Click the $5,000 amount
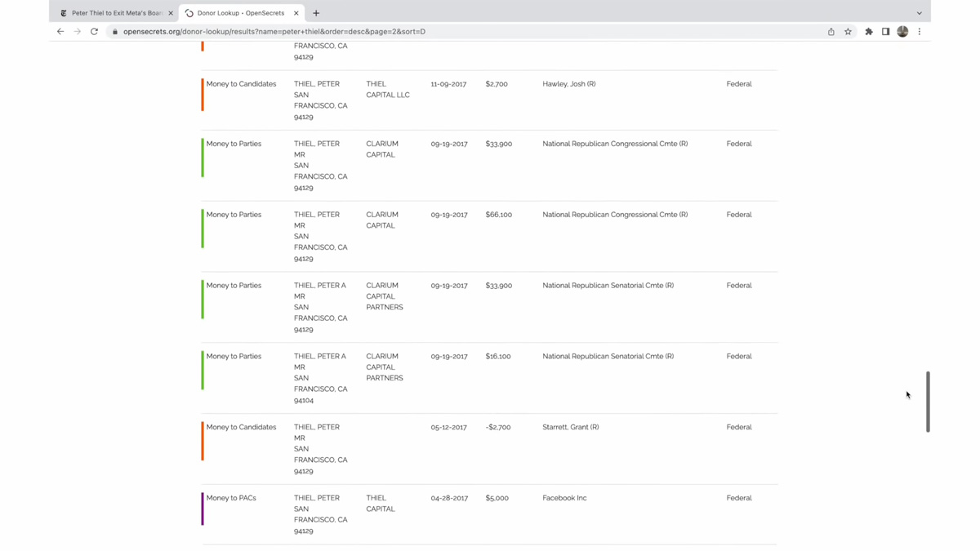 click(x=497, y=498)
